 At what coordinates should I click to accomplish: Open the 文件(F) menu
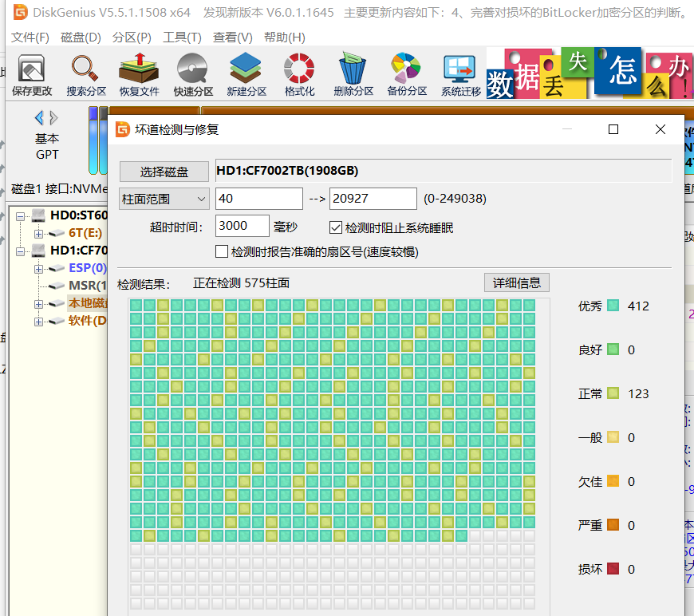[x=30, y=38]
